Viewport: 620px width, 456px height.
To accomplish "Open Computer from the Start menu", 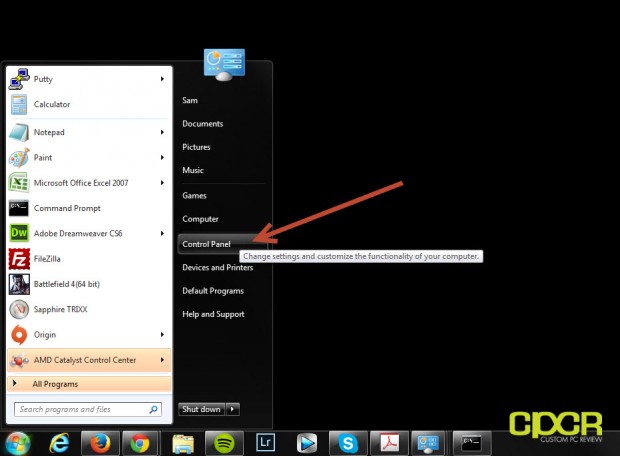I will tap(200, 219).
